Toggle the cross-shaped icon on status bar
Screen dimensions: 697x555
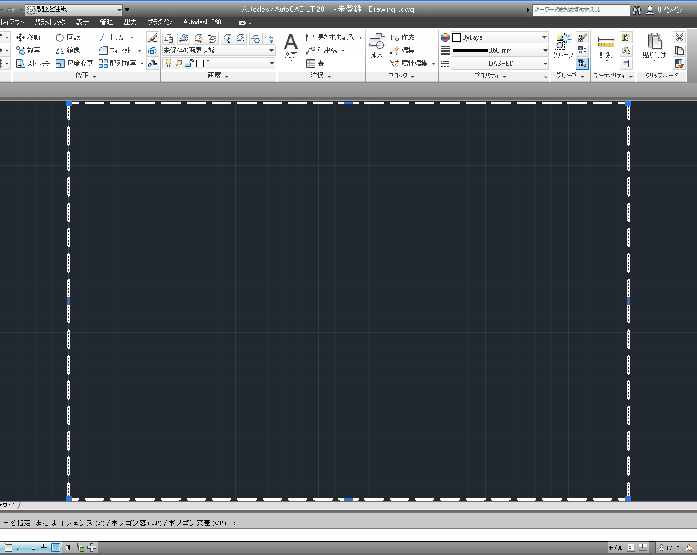pos(92,547)
